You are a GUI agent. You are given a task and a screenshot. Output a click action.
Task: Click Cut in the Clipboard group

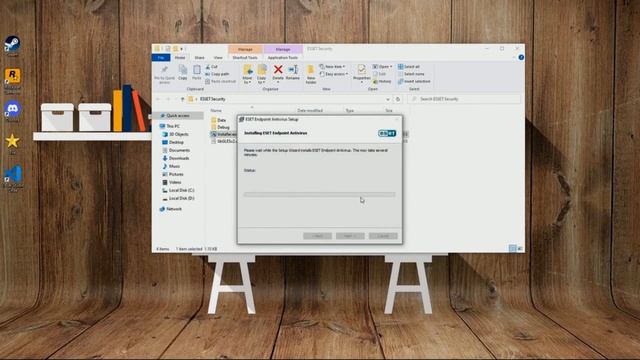211,67
